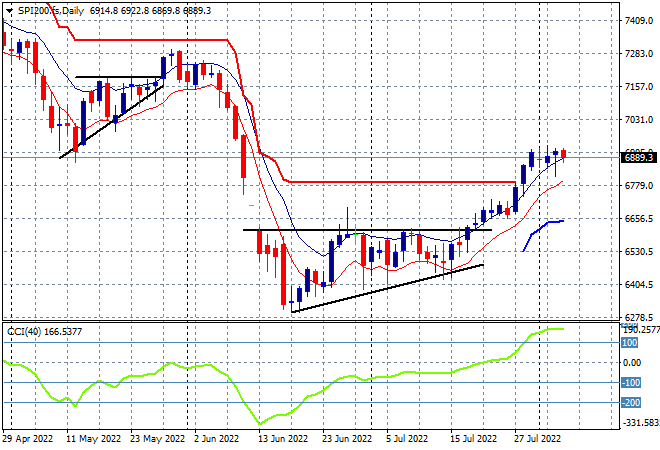The image size is (660, 450).
Task: Click the CCI 0.00 level label
Action: coord(631,363)
